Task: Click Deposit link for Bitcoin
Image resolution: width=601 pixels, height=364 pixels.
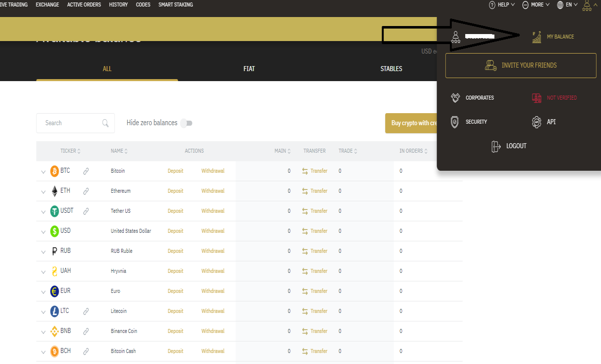Action: [175, 171]
